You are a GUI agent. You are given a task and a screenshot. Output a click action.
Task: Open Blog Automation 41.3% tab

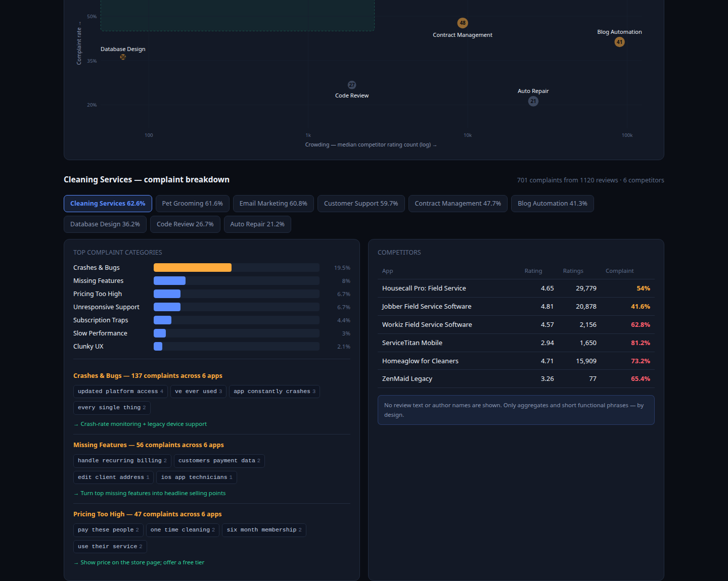(x=553, y=204)
